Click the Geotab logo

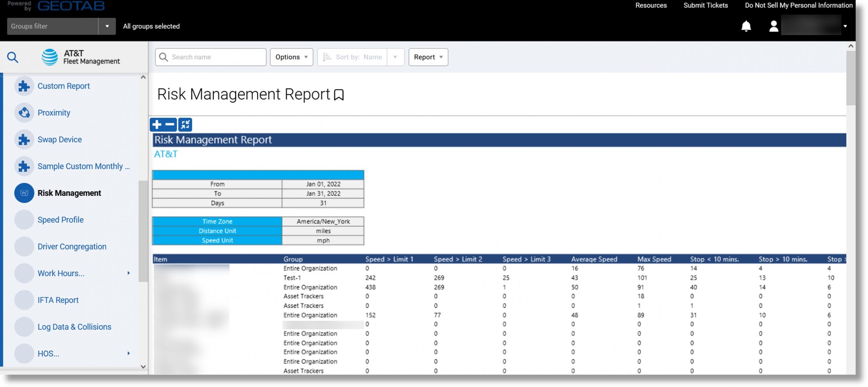71,6
